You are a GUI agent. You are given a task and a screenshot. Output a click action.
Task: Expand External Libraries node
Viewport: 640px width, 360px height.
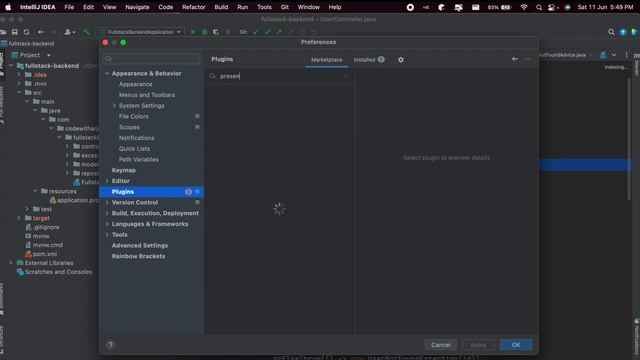(x=11, y=263)
